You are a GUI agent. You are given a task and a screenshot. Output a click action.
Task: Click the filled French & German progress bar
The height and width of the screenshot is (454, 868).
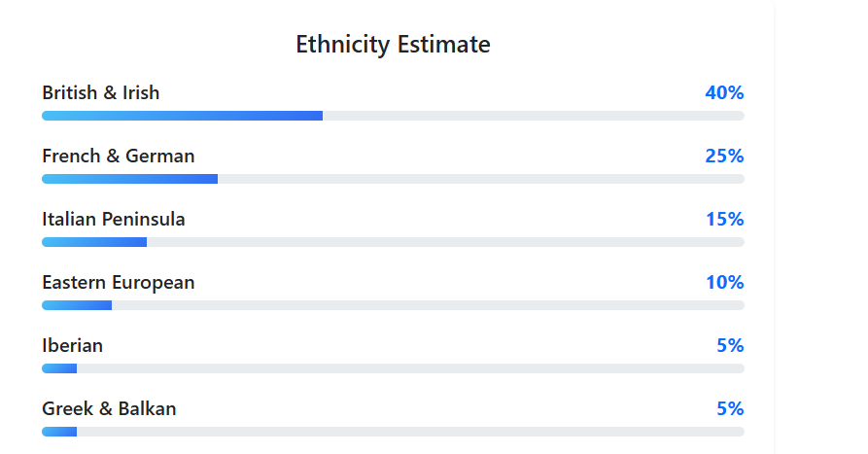(129, 179)
